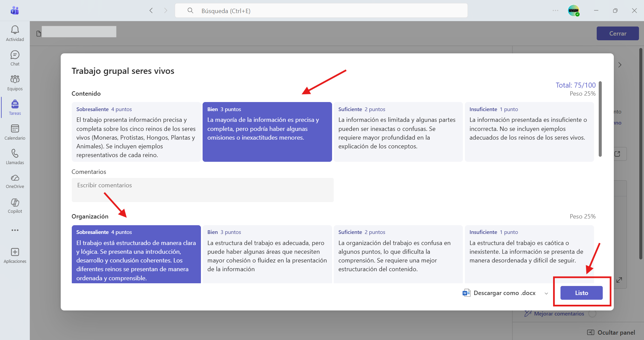Image resolution: width=644 pixels, height=340 pixels.
Task: Select Sobresaliente 4 puntos for Contenido
Action: (136, 132)
